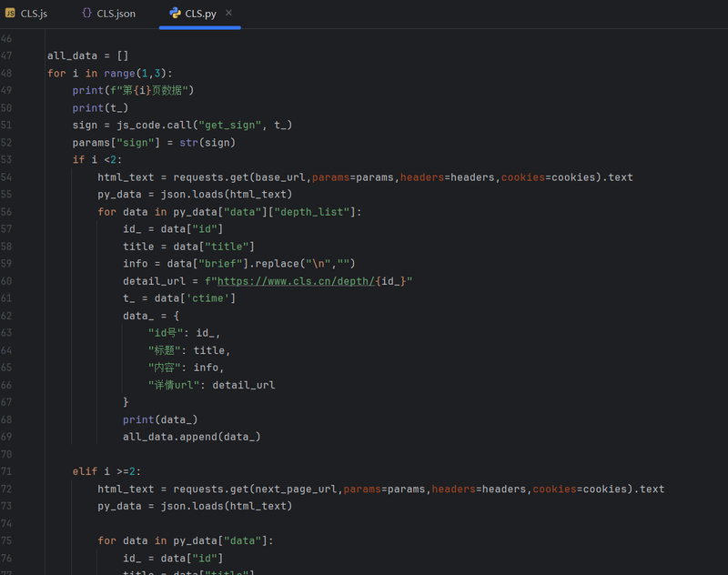Viewport: 728px width, 575px height.
Task: Click the print(t_) statement
Action: coord(100,107)
